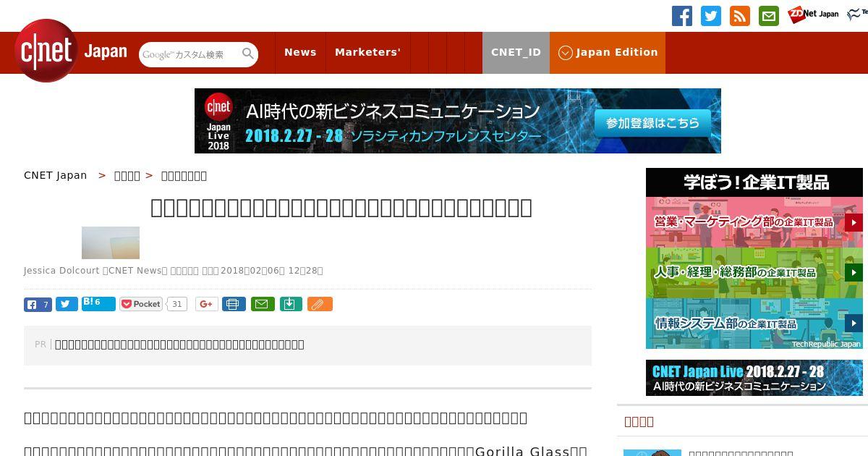Share the article on Twitter button
This screenshot has width=868, height=456.
coord(67,305)
